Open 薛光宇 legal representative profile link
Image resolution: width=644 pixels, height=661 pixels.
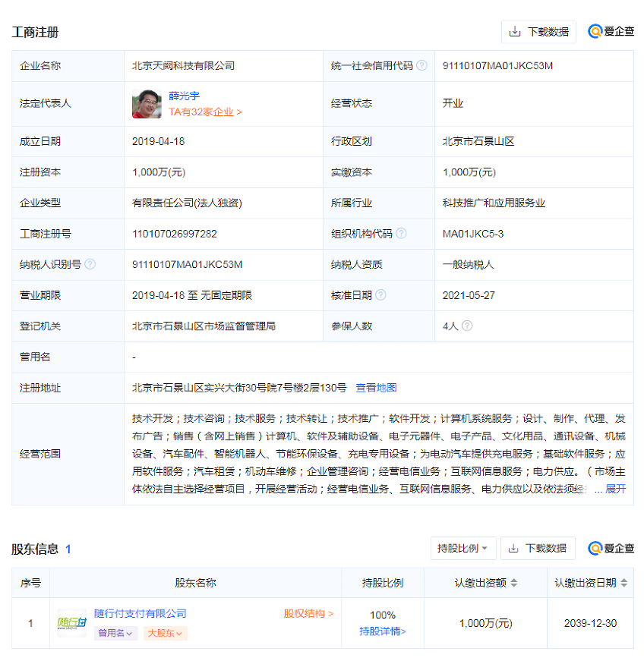(x=184, y=96)
